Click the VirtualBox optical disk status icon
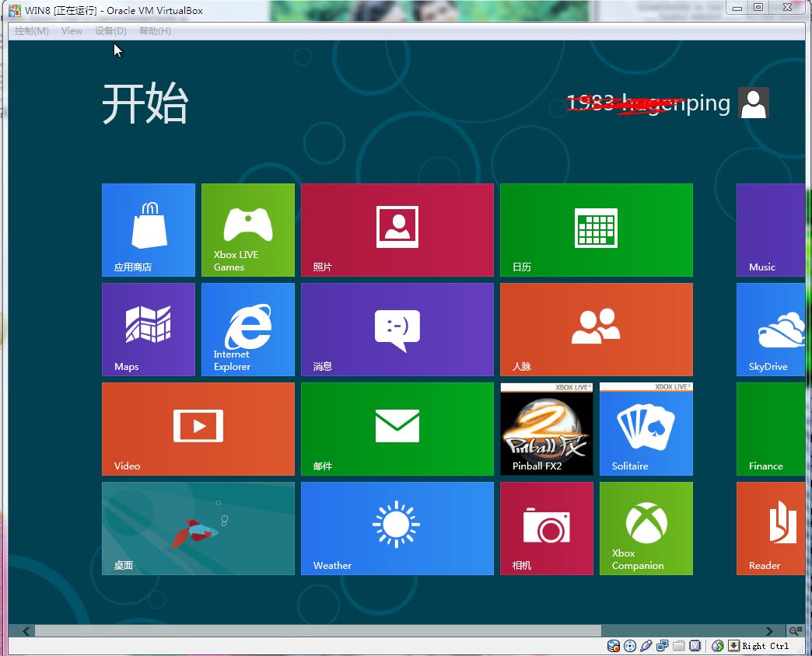 (630, 646)
